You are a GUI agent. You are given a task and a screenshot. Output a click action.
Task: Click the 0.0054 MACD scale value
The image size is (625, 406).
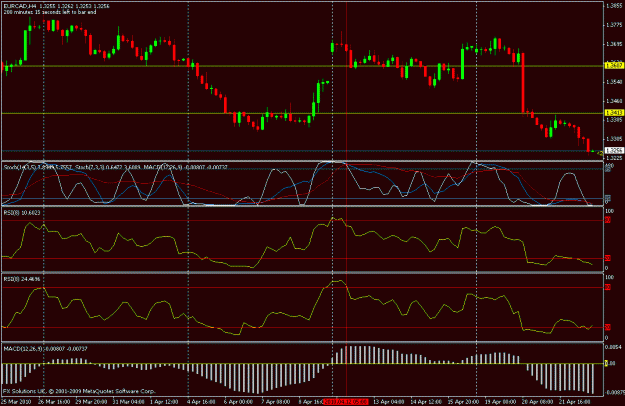[x=614, y=347]
